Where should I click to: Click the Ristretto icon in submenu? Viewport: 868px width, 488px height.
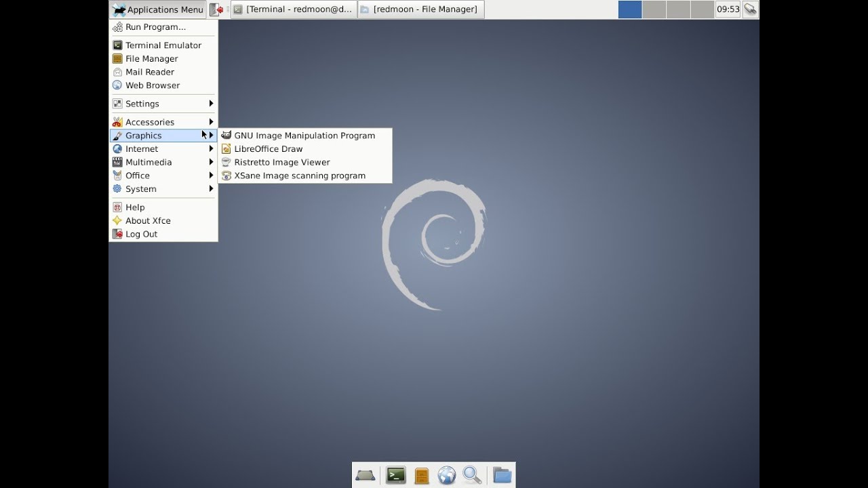click(226, 162)
